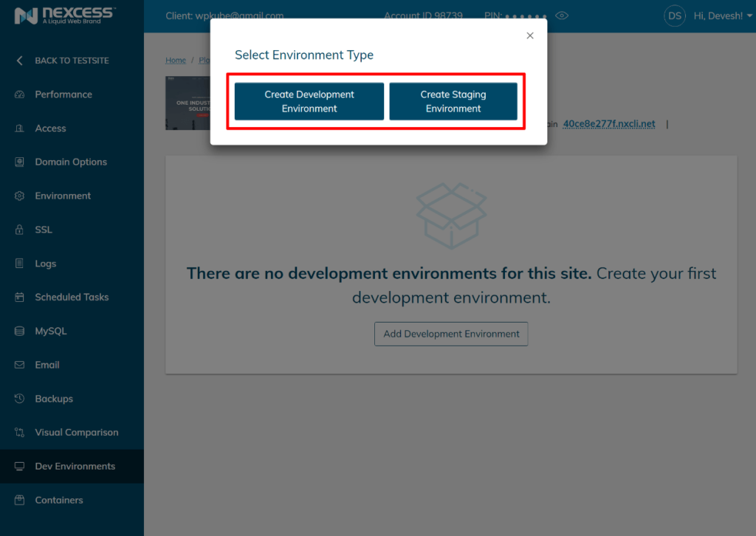This screenshot has height=536, width=756.
Task: Click Create Development Environment
Action: point(308,101)
